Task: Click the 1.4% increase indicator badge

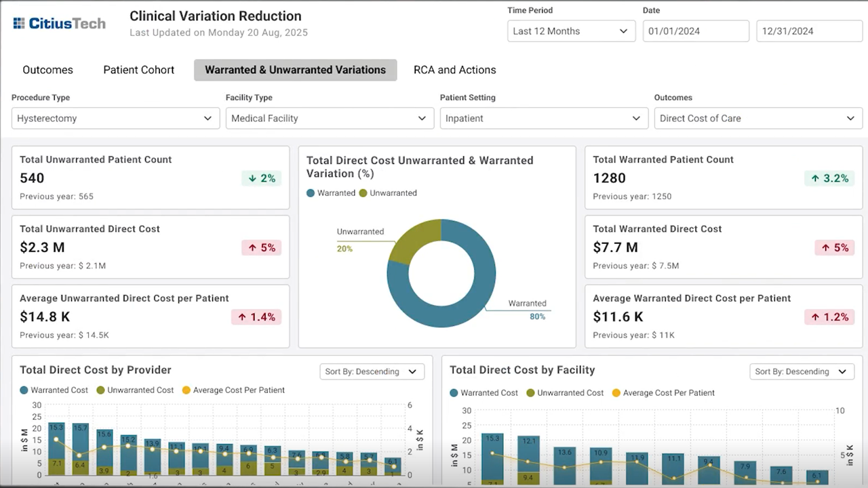Action: [256, 317]
